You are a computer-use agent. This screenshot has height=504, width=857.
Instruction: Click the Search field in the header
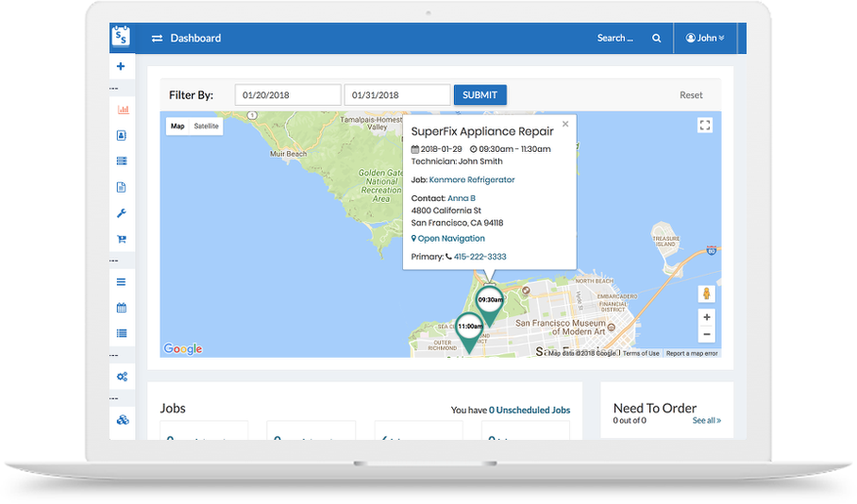point(614,38)
